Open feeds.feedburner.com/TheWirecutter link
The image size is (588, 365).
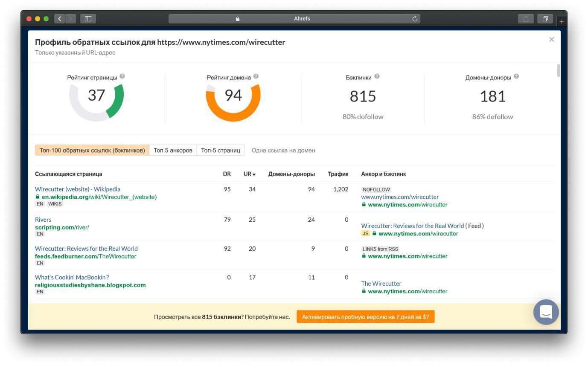pos(85,256)
